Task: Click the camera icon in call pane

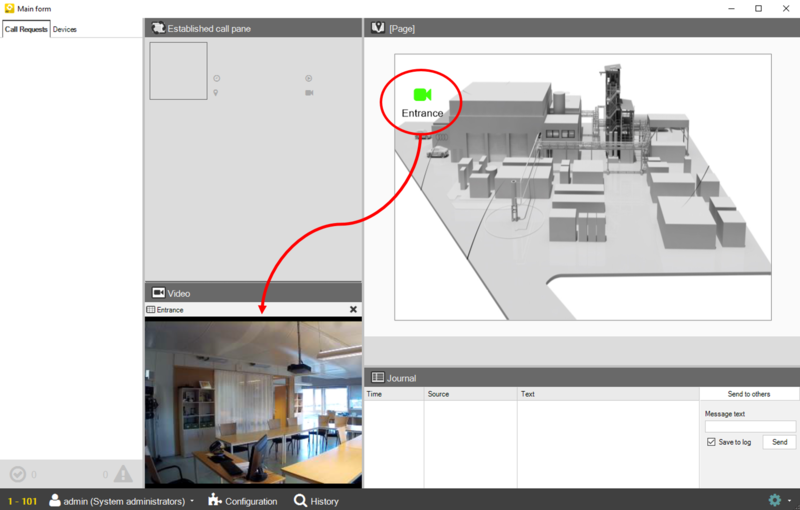Action: coord(309,93)
